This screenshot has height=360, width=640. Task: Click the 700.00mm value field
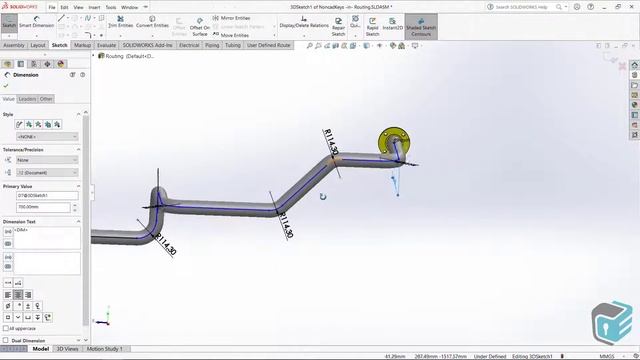[43, 207]
